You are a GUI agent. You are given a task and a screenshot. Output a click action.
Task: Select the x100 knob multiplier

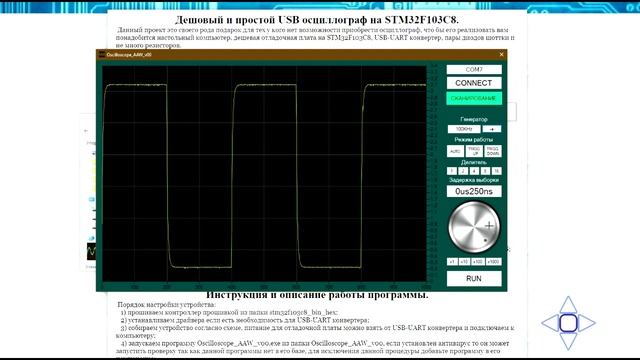[x=478, y=262]
